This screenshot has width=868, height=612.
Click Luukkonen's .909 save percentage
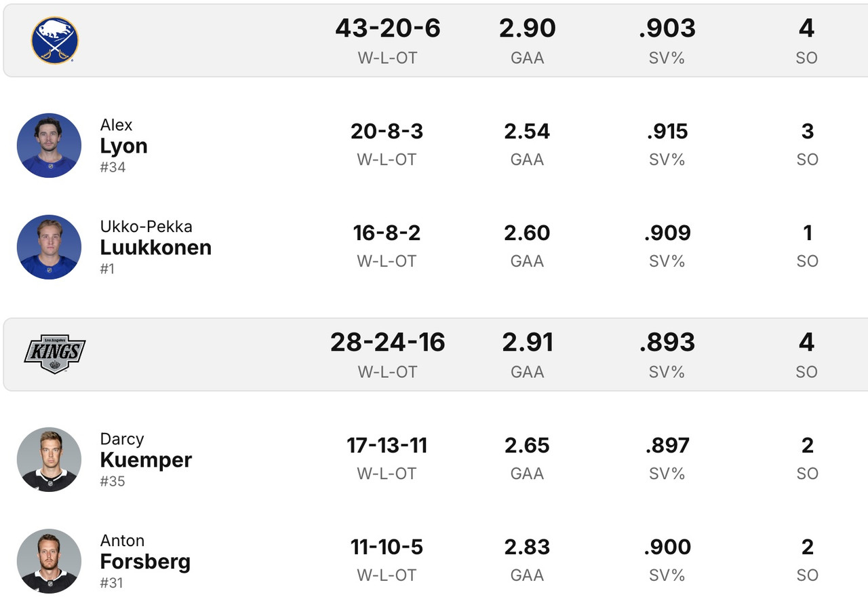(x=667, y=233)
